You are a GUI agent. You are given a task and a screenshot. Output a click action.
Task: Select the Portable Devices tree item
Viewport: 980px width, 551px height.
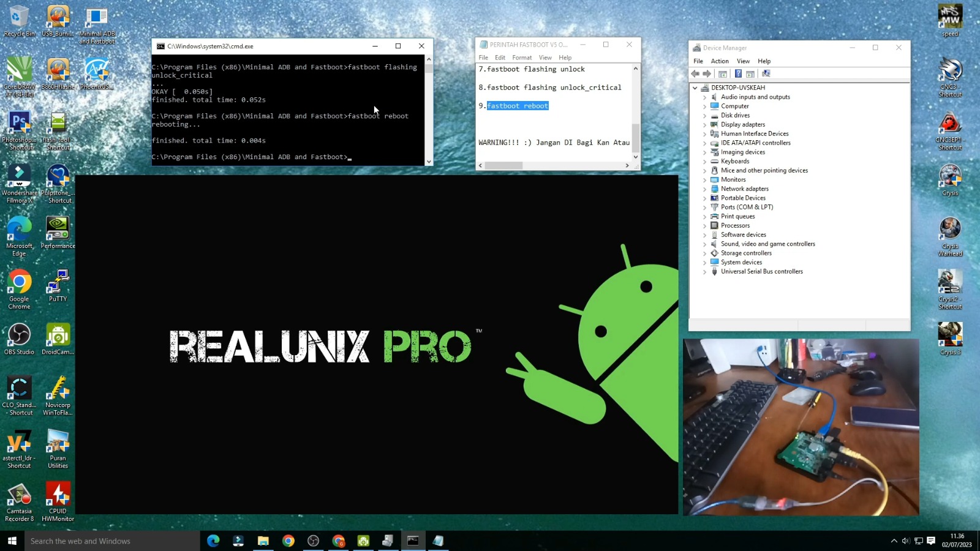pos(743,198)
